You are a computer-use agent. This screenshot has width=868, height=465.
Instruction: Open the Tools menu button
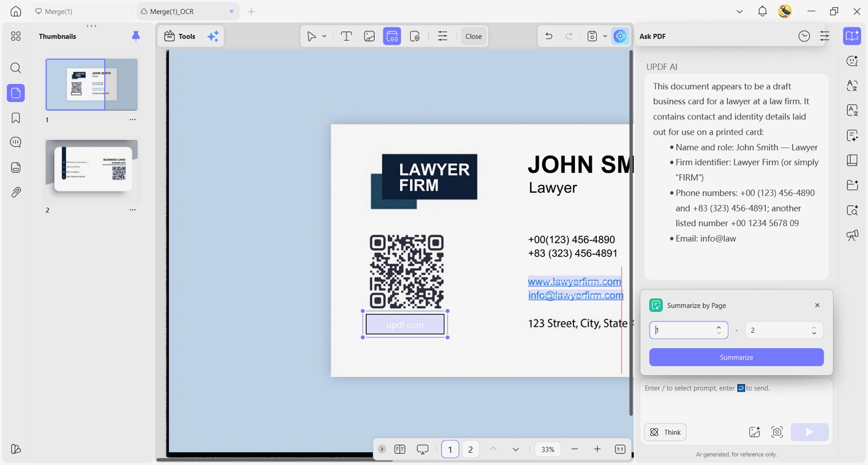point(180,37)
